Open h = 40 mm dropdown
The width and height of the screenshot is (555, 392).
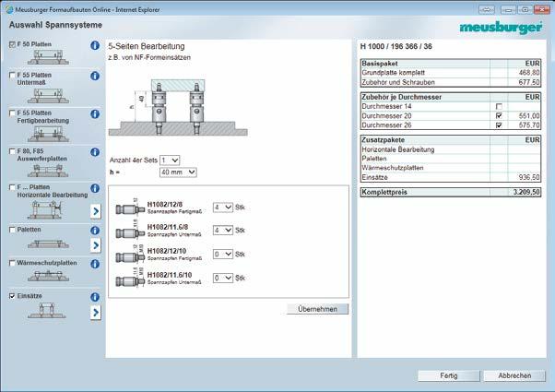[x=178, y=172]
